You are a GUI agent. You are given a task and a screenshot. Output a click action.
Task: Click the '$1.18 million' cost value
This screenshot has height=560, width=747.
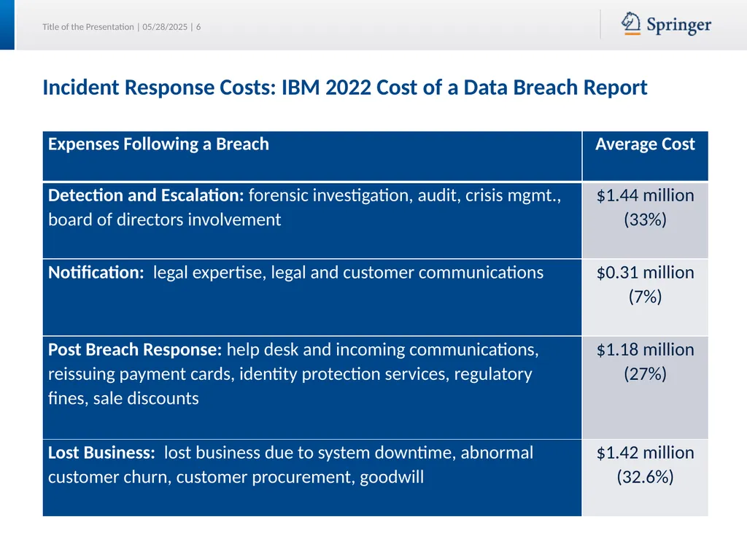click(645, 350)
